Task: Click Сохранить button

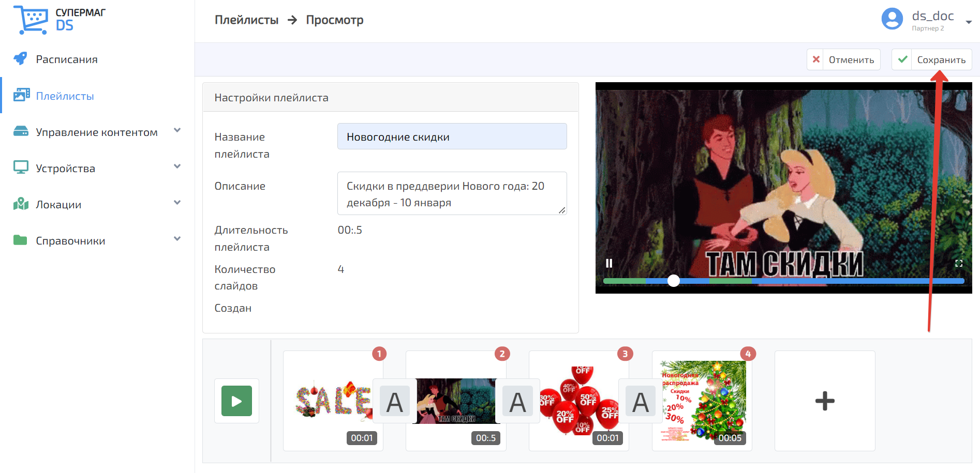Action: (x=931, y=59)
